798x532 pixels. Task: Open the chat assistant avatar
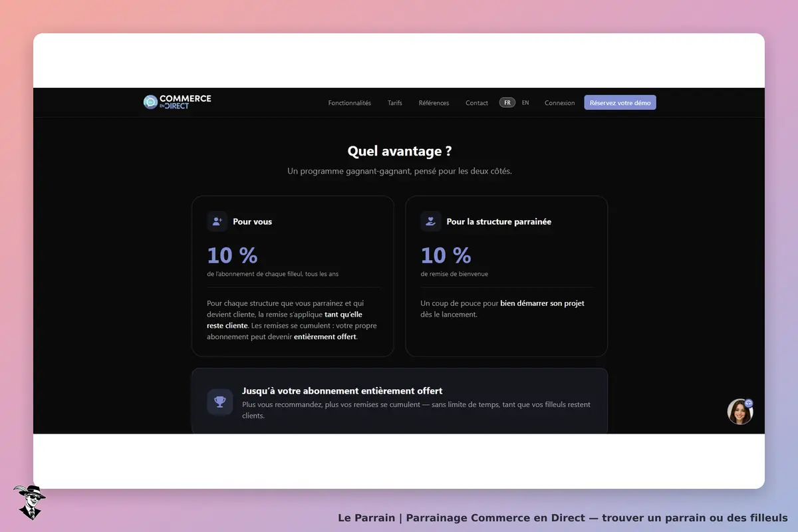[739, 412]
